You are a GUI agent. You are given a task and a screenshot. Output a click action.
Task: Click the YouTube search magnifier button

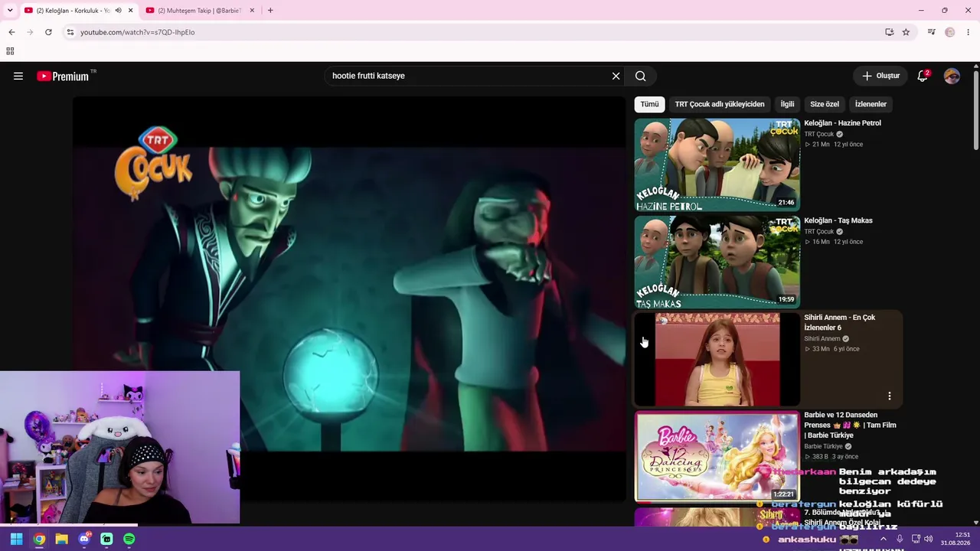pos(641,76)
